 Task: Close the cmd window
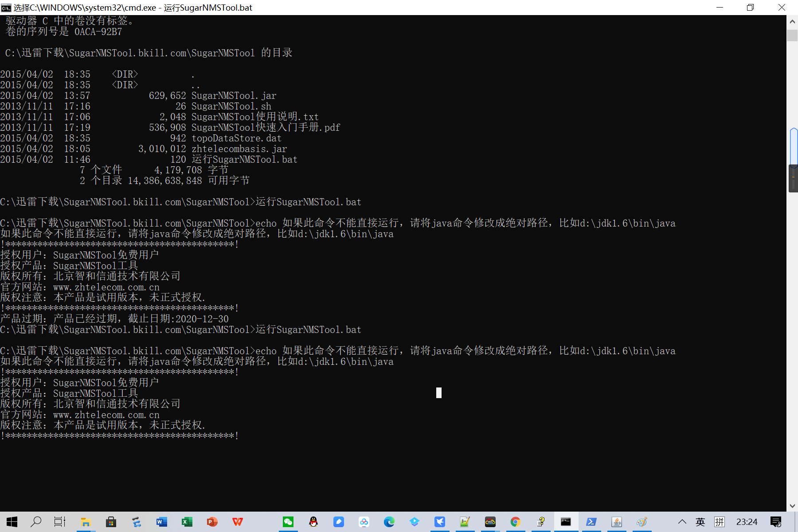(782, 8)
